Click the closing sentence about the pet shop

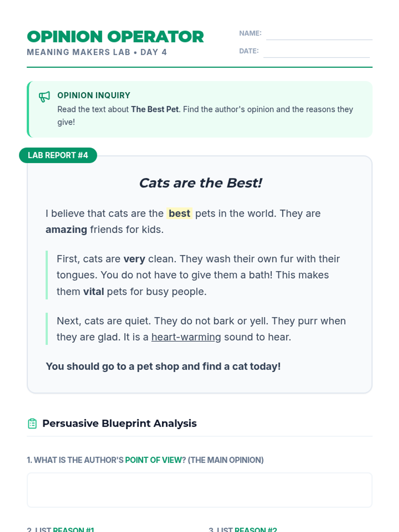coord(163,366)
